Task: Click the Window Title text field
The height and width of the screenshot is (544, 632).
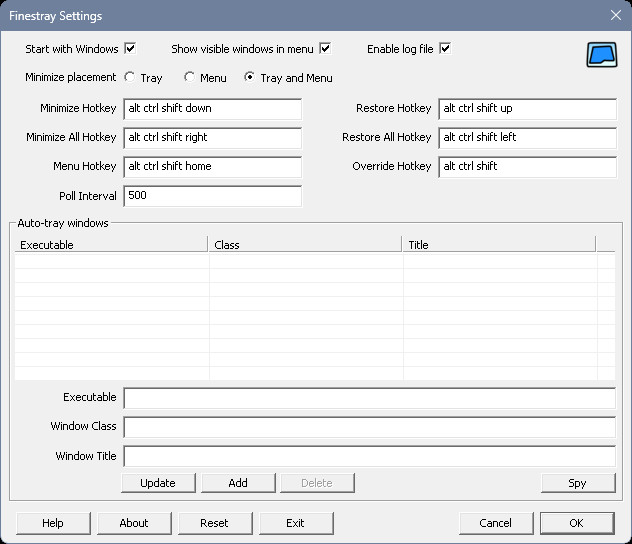Action: click(370, 456)
